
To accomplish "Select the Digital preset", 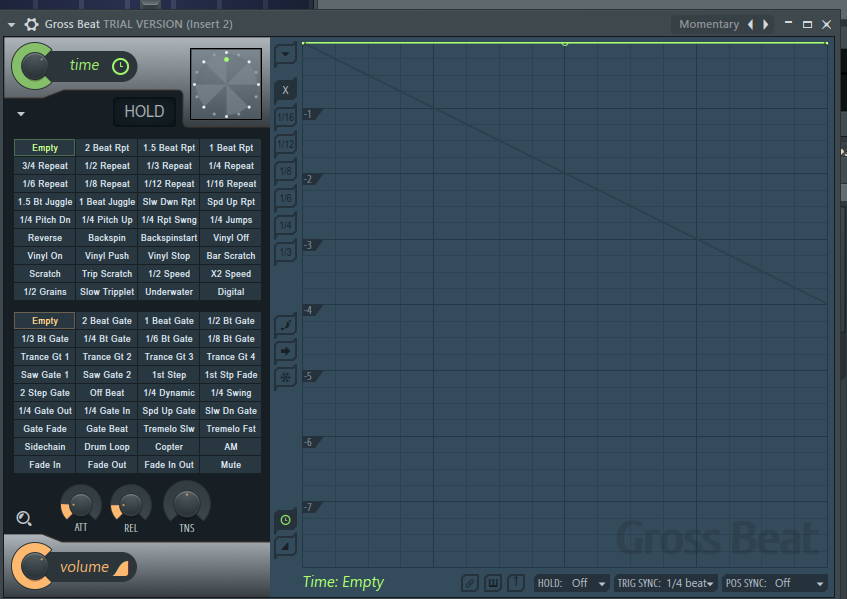I will click(x=231, y=292).
